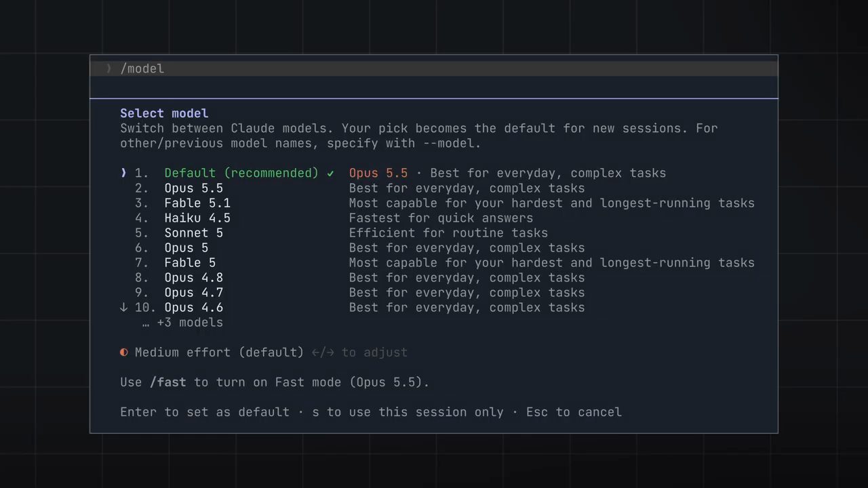Viewport: 868px width, 488px height.
Task: Click the half-filled effort circle icon
Action: 123,352
